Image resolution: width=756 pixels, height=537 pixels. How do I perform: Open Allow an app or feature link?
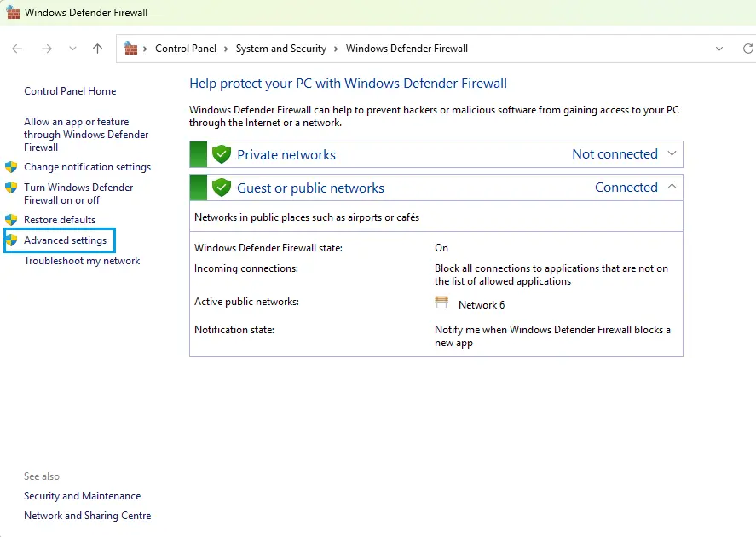pos(86,135)
